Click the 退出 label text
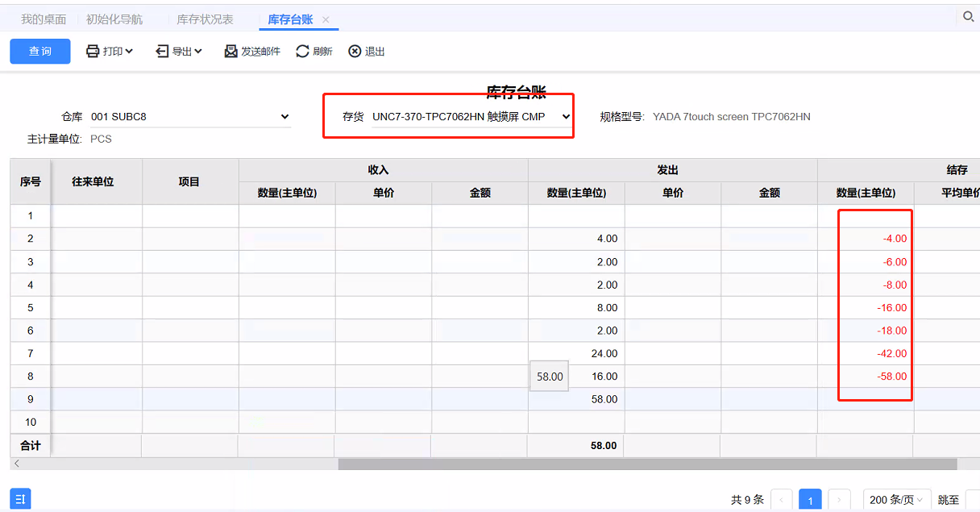 point(375,52)
